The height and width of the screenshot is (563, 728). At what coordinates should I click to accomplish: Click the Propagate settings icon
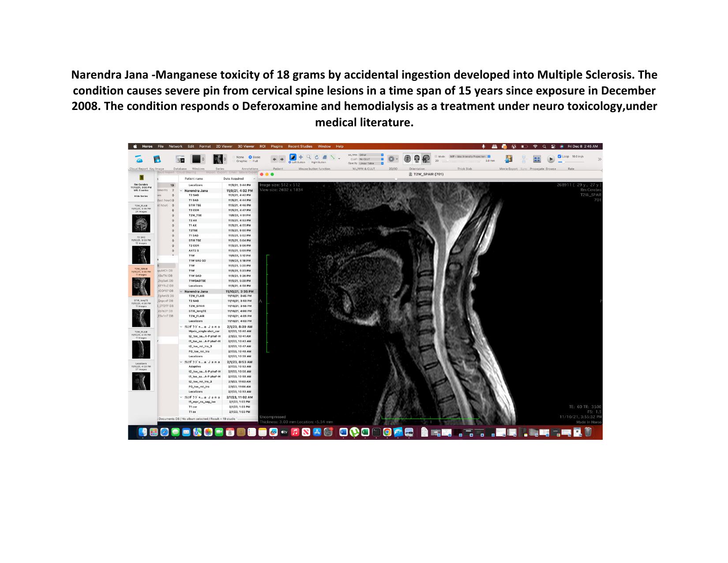pyautogui.click(x=537, y=159)
